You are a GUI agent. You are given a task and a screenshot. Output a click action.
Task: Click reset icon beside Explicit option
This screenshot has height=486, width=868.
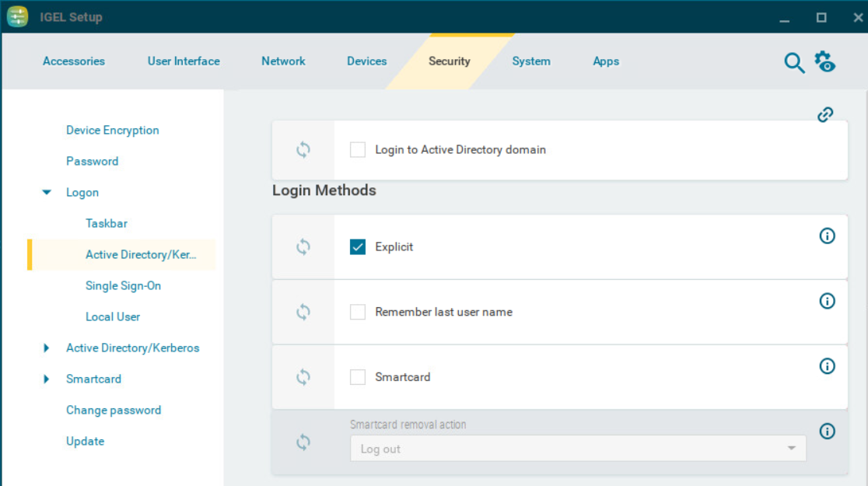coord(303,247)
